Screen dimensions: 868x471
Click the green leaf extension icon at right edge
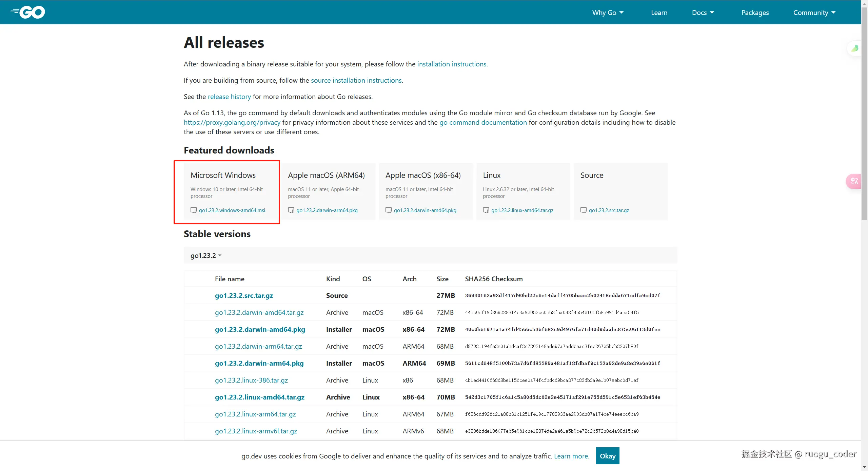855,48
